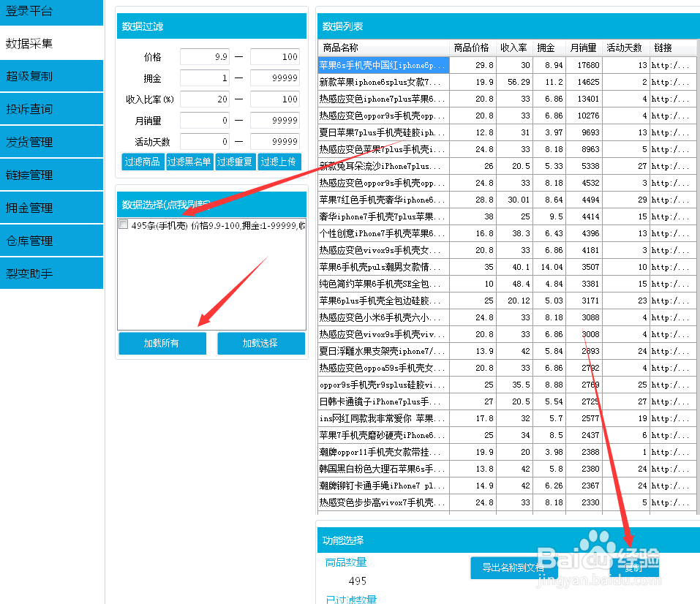Click the 加载所有 button
This screenshot has width=700, height=604.
[x=162, y=343]
